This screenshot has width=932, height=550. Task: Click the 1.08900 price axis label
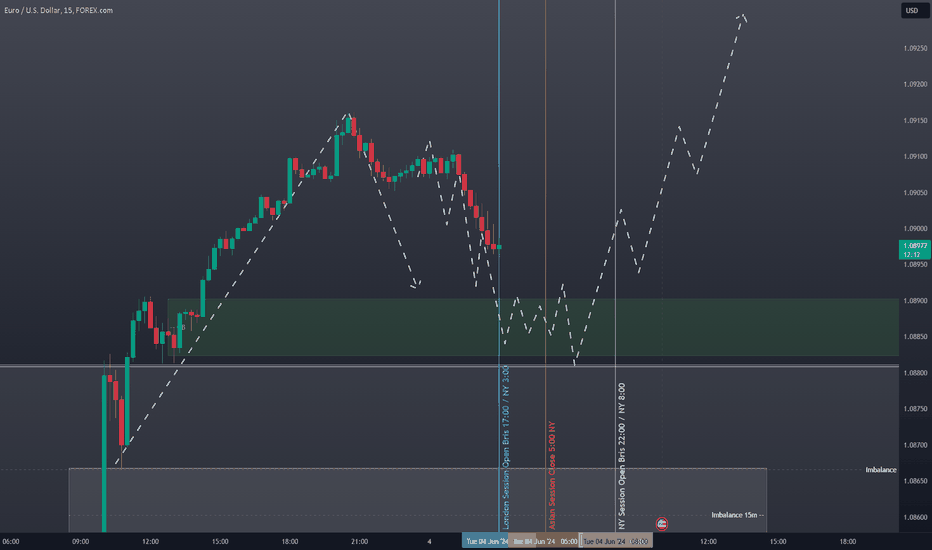[915, 301]
